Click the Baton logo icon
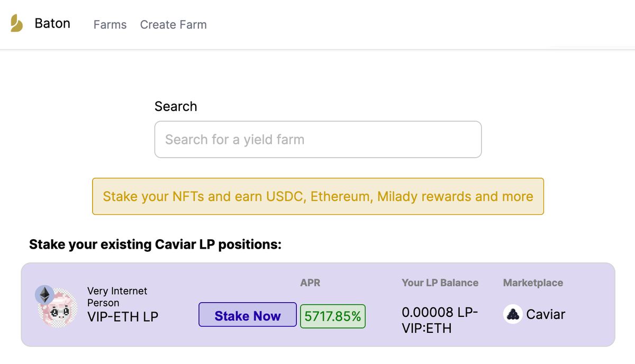Viewport: 635px width, 364px height. pos(17,23)
